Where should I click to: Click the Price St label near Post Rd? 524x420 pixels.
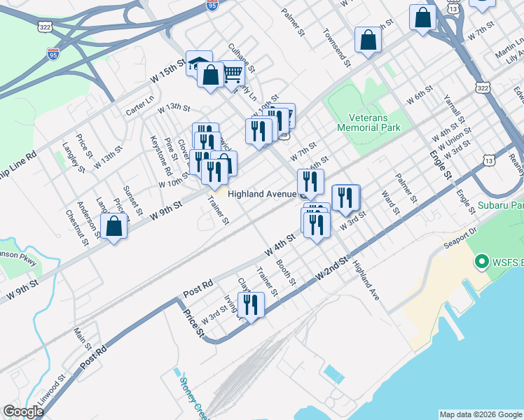[x=193, y=323]
